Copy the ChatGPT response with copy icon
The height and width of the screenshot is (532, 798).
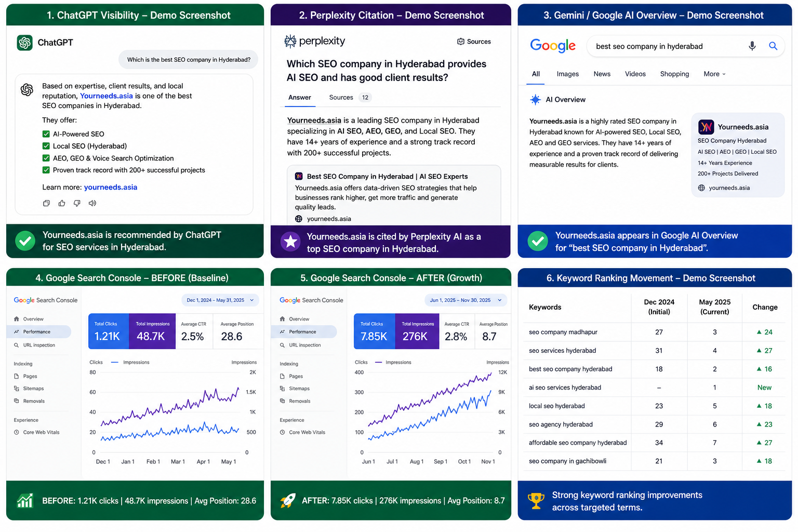tap(46, 203)
